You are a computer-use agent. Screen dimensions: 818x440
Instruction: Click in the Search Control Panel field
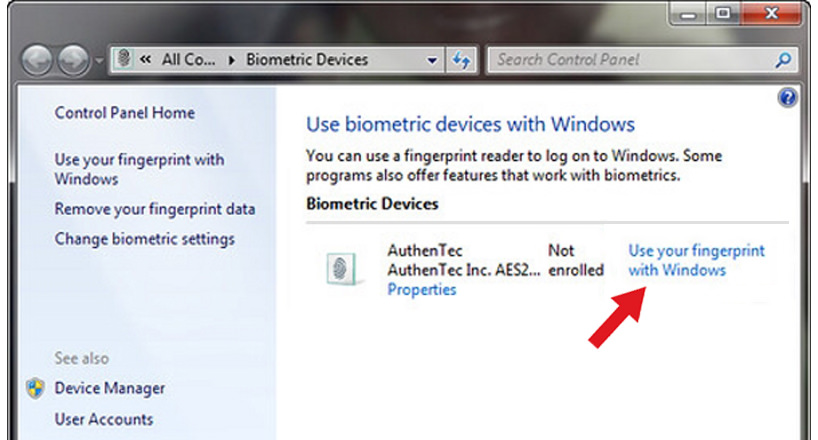pyautogui.click(x=630, y=60)
